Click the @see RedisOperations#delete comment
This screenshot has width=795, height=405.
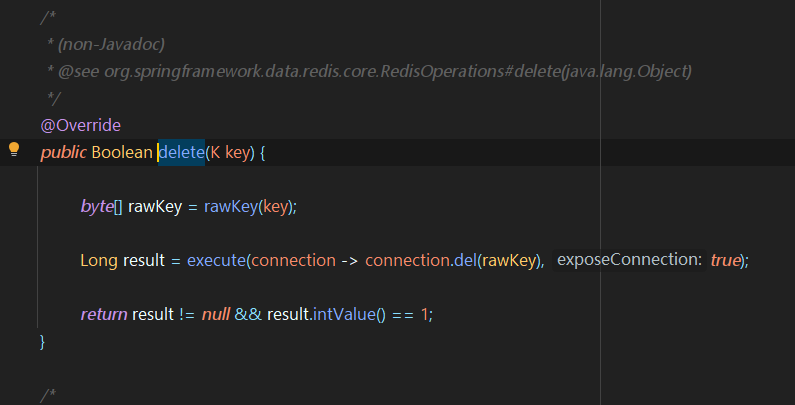pos(369,71)
